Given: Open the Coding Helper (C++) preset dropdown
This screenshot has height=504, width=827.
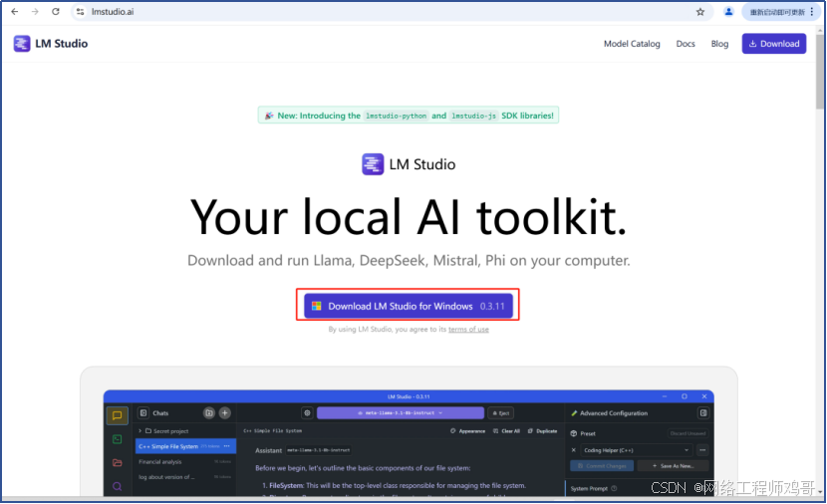Looking at the screenshot, I should [x=637, y=450].
